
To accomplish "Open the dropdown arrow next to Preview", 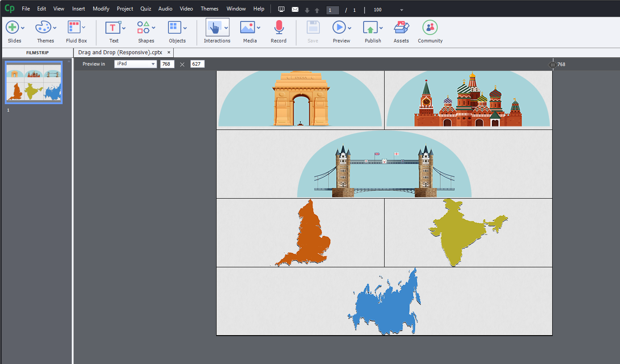I will (350, 28).
